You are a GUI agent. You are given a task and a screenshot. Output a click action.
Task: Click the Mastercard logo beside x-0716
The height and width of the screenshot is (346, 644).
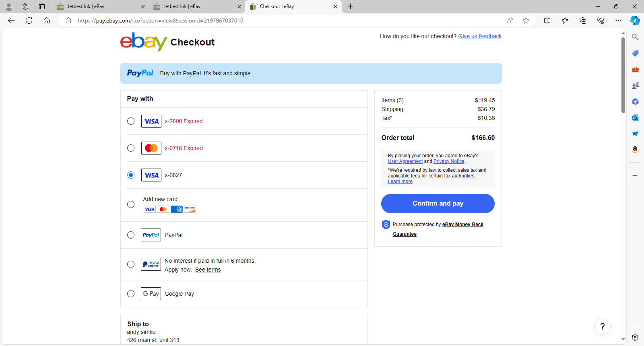(151, 148)
